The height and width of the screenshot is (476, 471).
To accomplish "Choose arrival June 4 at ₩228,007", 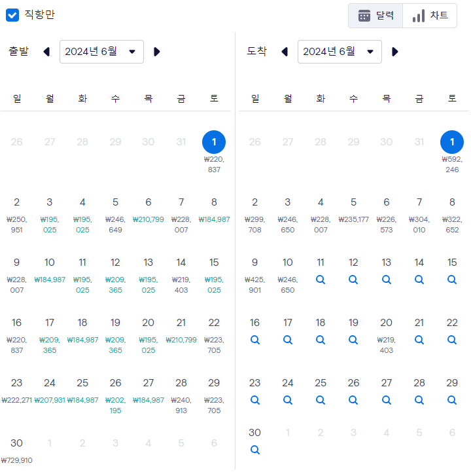I will click(321, 215).
